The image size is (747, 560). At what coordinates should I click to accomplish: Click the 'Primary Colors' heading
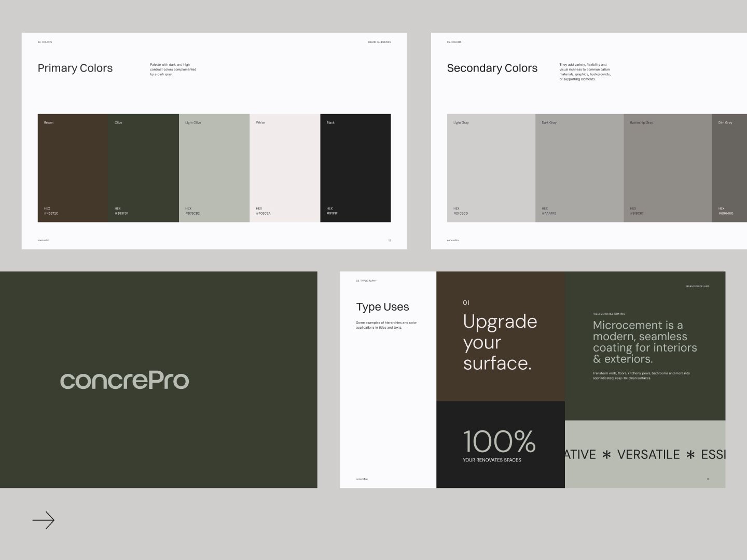point(75,68)
